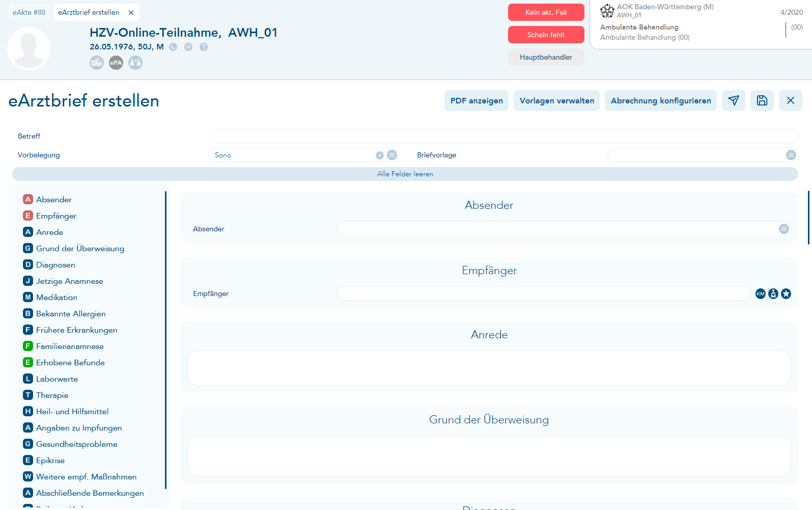
Task: Go to Diagnosen section in sidebar
Action: tap(49, 265)
